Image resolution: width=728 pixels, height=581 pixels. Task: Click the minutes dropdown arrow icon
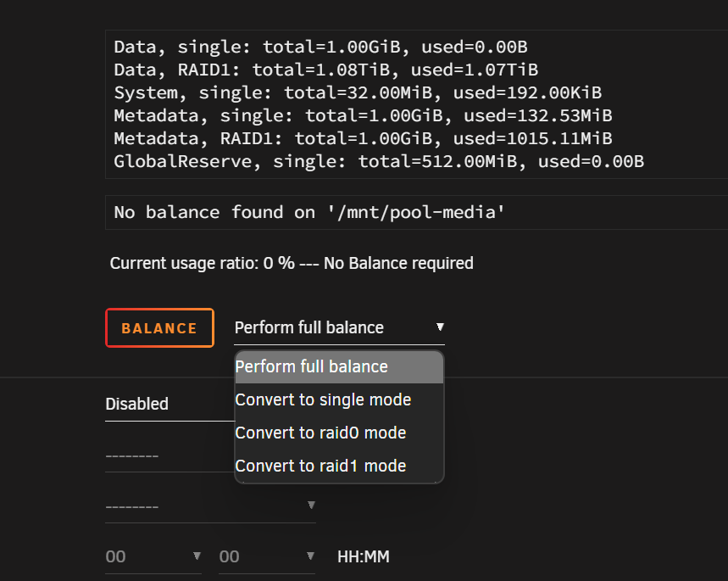310,556
